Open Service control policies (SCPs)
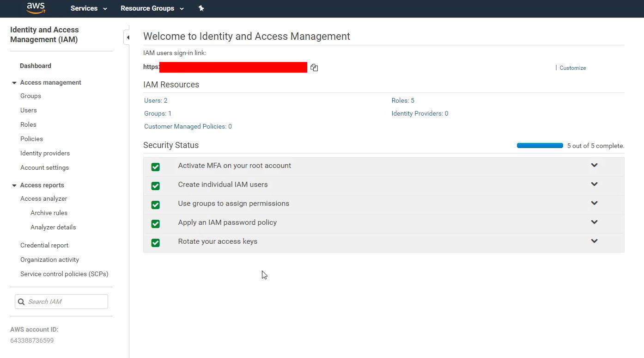 64,274
